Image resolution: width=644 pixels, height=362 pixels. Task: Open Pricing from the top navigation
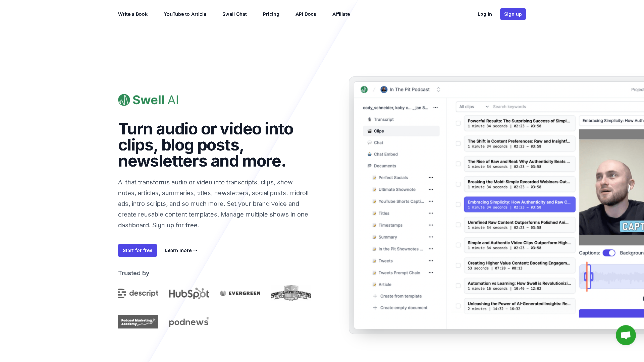271,14
